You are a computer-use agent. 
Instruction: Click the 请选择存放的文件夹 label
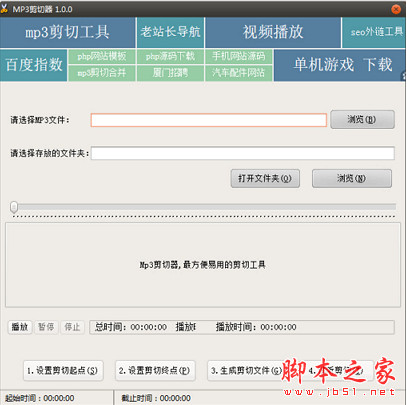(50, 153)
